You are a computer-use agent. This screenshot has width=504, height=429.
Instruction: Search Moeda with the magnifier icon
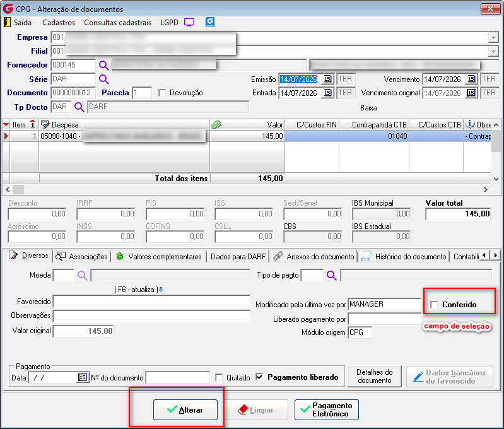point(82,275)
